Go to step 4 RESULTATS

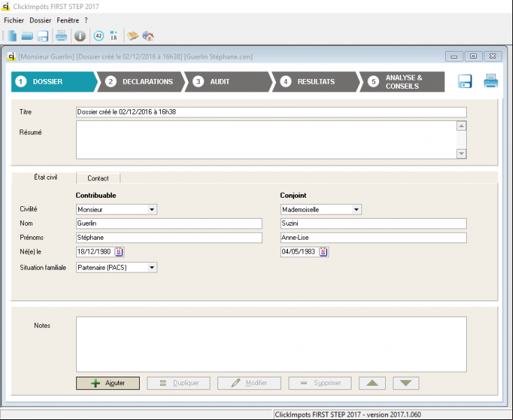tap(316, 82)
